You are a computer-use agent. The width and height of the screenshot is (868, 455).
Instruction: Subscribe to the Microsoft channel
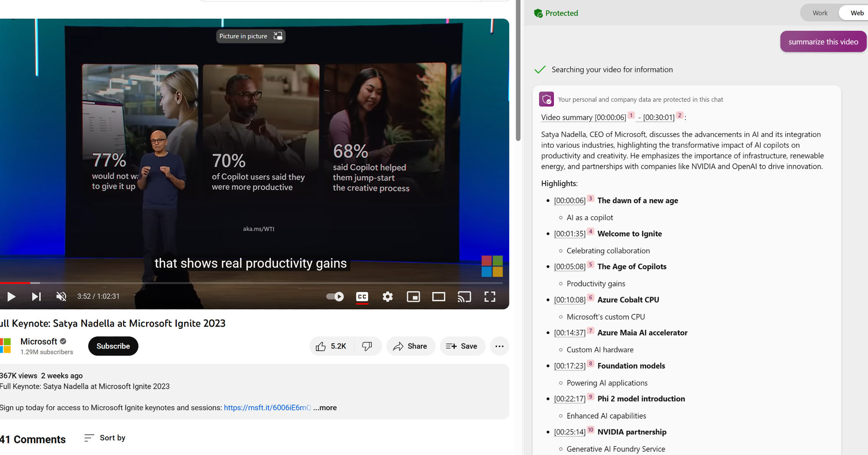[x=113, y=346]
